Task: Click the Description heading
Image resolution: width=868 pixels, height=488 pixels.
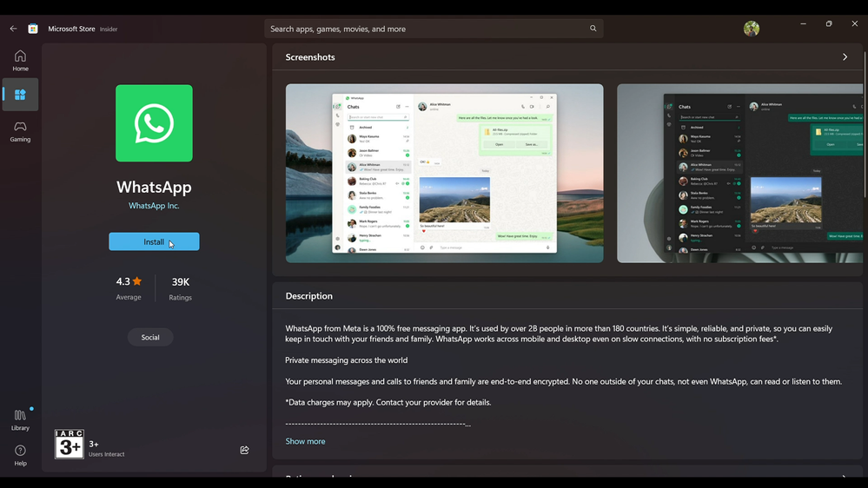Action: pyautogui.click(x=309, y=296)
